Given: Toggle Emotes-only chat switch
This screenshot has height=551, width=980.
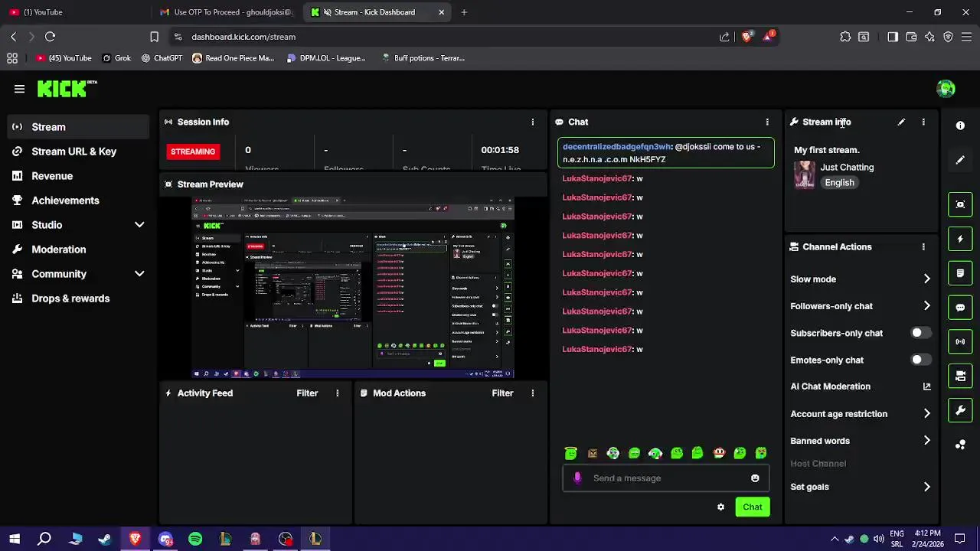Looking at the screenshot, I should point(921,360).
